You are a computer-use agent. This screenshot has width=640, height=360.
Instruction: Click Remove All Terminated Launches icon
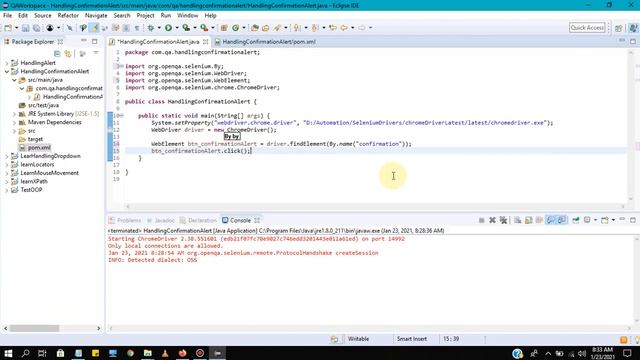[x=503, y=220]
